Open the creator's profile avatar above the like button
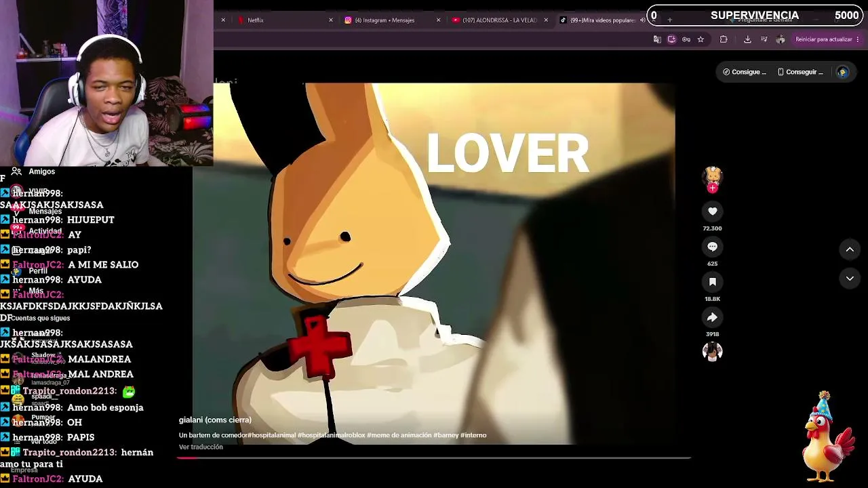868x488 pixels. pyautogui.click(x=712, y=176)
